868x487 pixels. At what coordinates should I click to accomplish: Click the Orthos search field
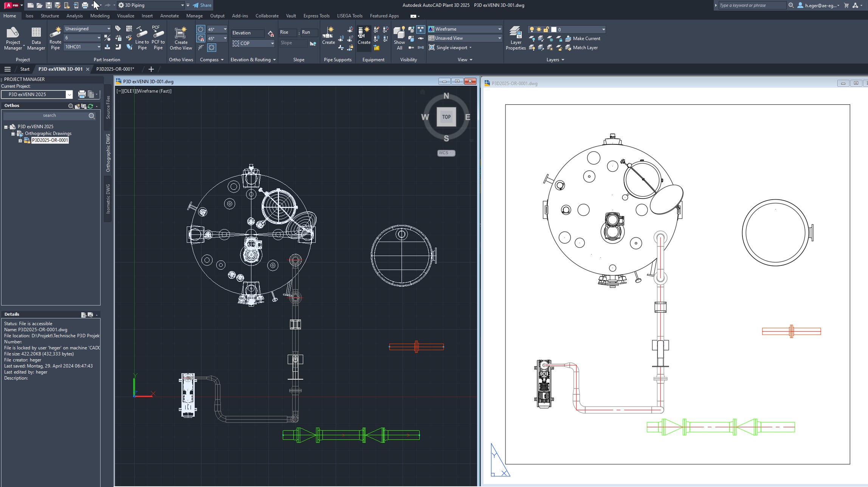point(50,115)
